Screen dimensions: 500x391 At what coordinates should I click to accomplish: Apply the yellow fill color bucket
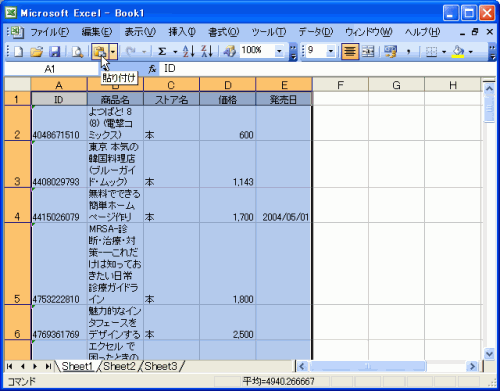coord(458,52)
